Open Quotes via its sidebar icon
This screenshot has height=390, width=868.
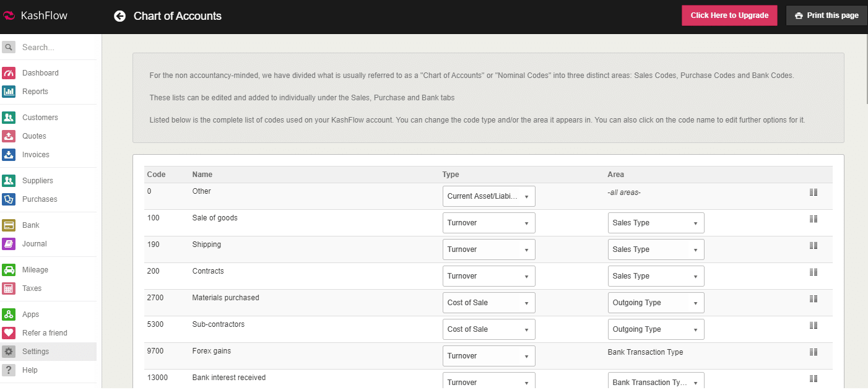coord(9,136)
